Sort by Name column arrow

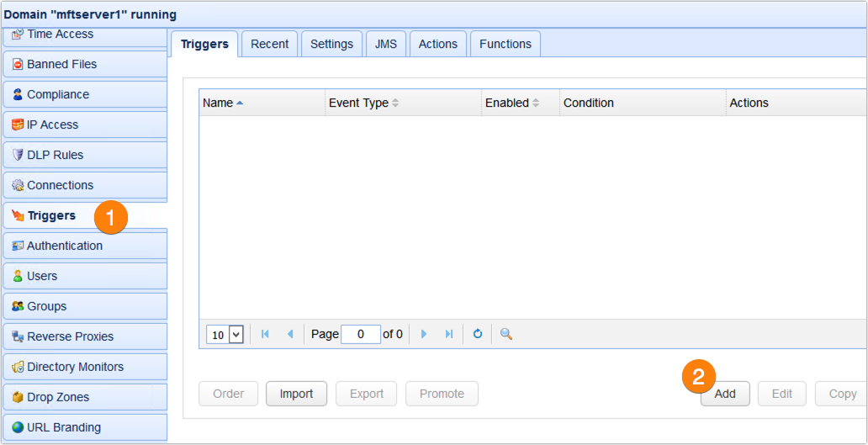[240, 103]
